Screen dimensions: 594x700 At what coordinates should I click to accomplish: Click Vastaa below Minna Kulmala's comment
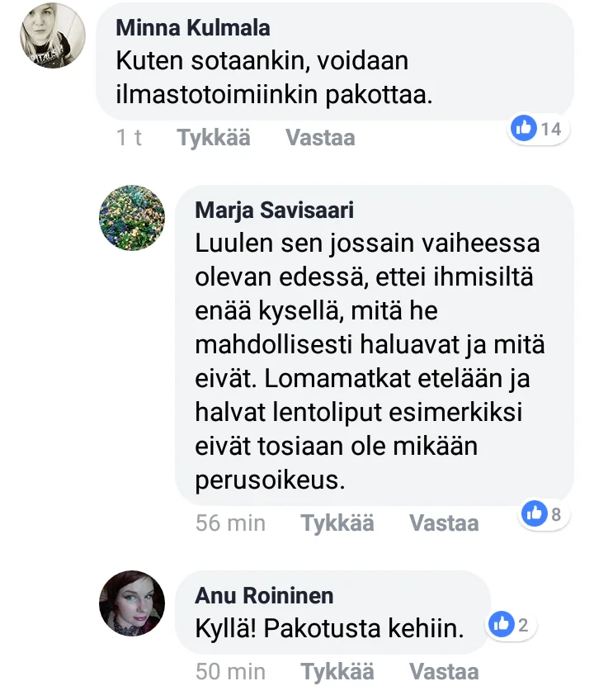(320, 138)
